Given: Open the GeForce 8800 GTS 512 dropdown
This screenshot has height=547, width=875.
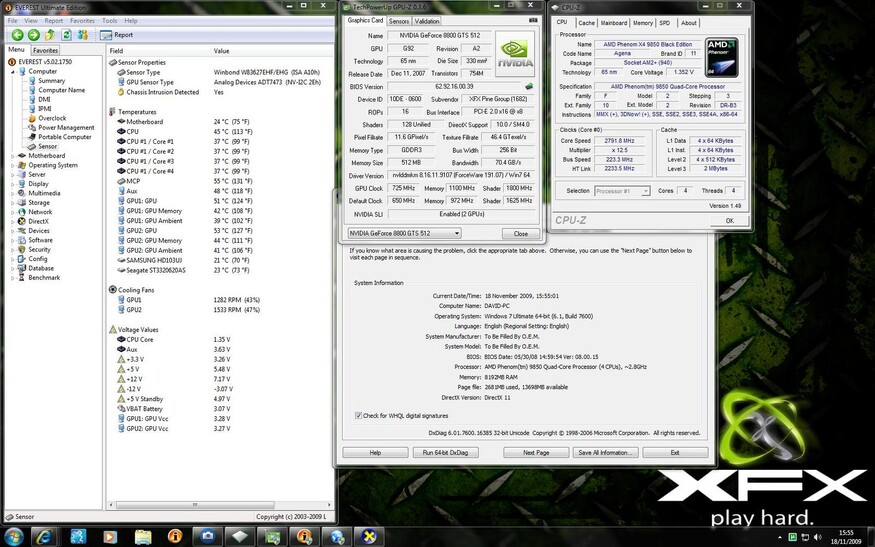Looking at the screenshot, I should [x=404, y=233].
